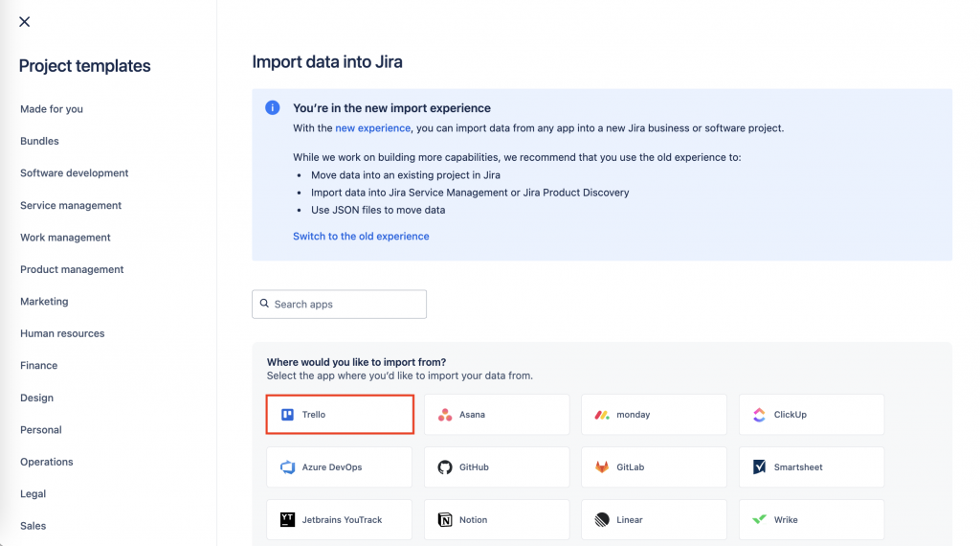
Task: Select the monday app icon
Action: [x=602, y=415]
